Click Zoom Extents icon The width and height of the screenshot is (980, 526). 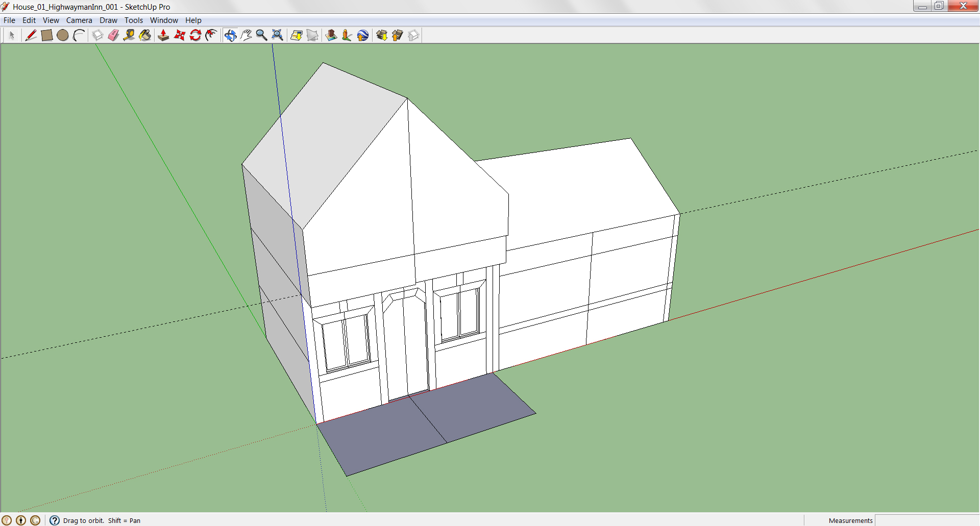click(x=277, y=35)
